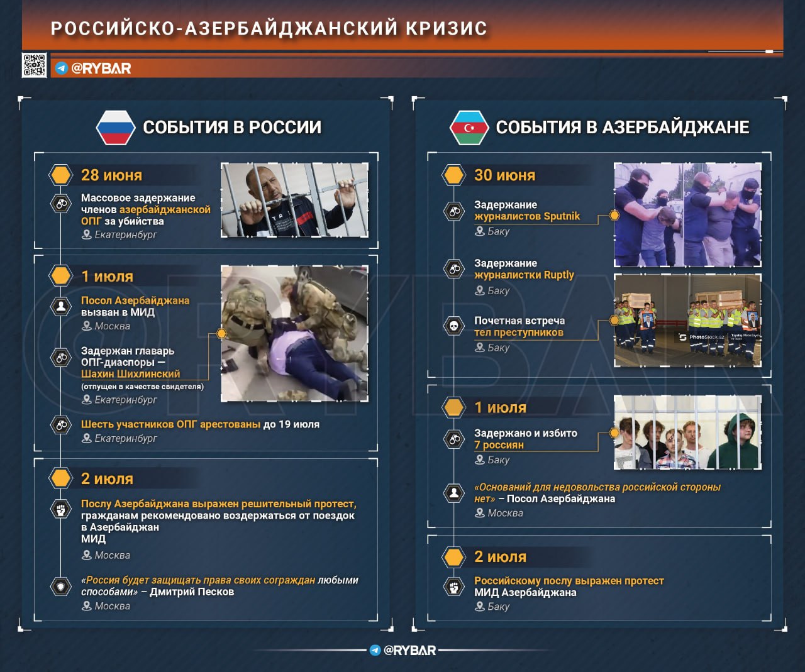The height and width of the screenshot is (672, 805).
Task: Click the orange hexagon for 1 июля in Azerbaijan
Action: (454, 407)
